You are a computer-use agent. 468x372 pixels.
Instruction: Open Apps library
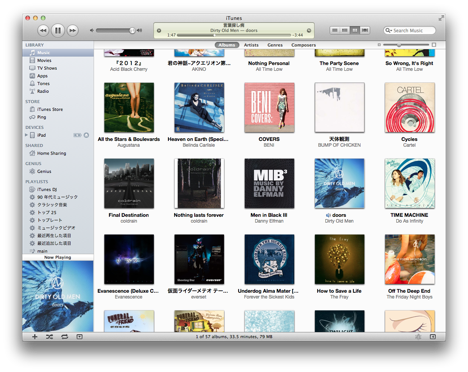(58, 76)
